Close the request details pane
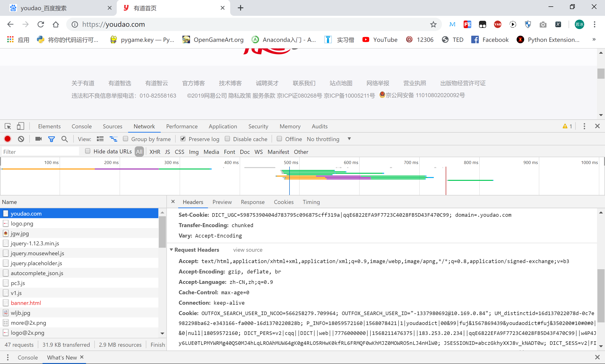Viewport: 605px width, 364px height. point(173,201)
